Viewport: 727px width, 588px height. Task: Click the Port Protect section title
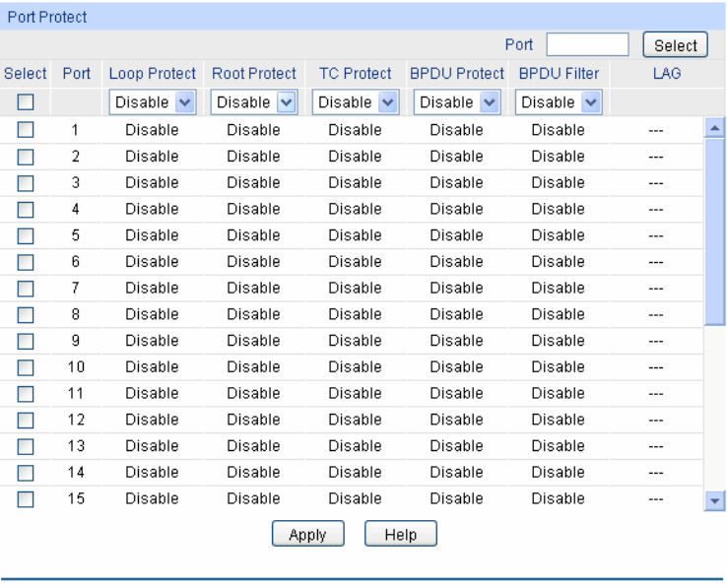(47, 17)
